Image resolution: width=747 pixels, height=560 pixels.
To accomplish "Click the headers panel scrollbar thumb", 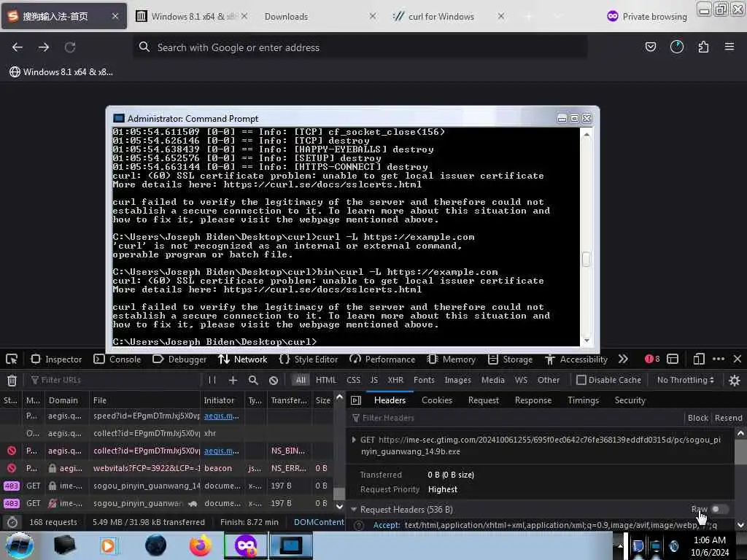I will click(740, 451).
